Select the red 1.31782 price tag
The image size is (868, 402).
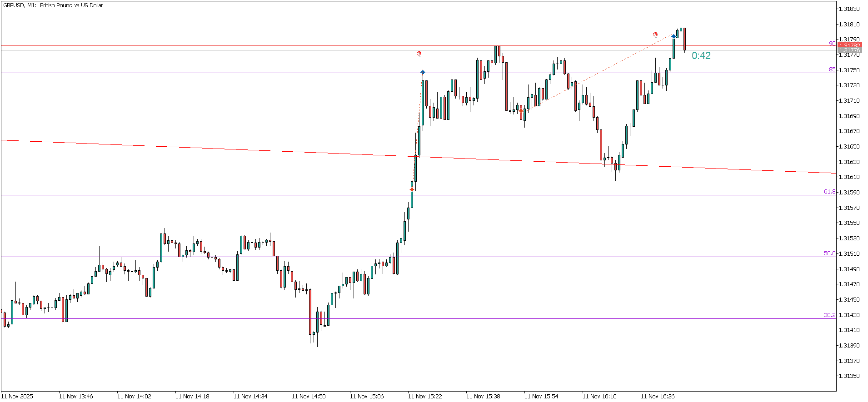tap(849, 45)
